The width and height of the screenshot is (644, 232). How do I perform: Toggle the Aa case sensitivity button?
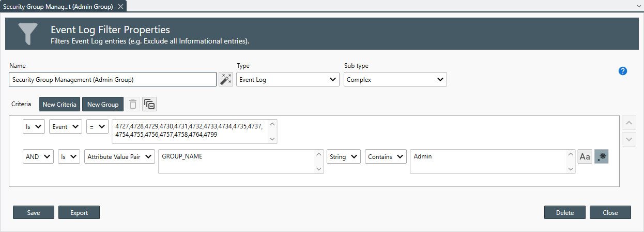pyautogui.click(x=585, y=157)
